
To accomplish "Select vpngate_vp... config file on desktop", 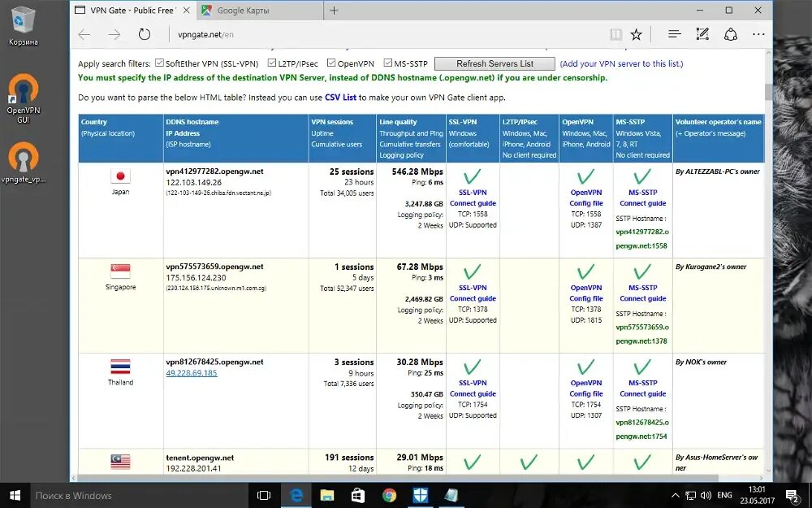I will (x=24, y=163).
